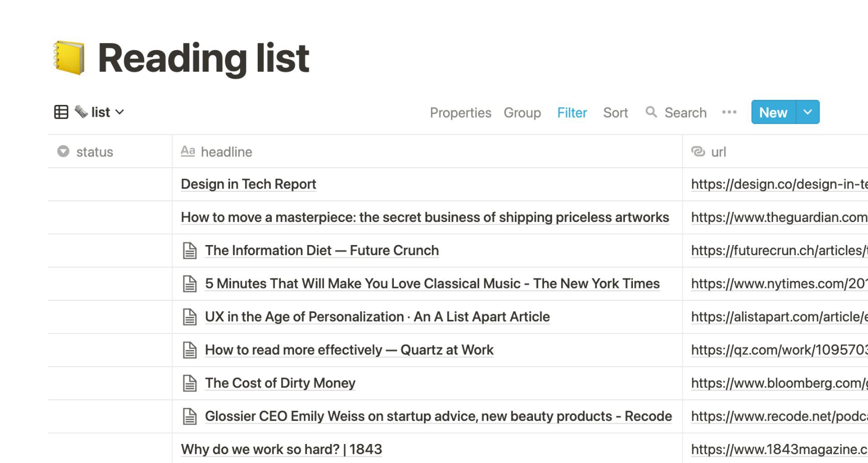
Task: Expand the list view chevron dropdown
Action: click(119, 112)
